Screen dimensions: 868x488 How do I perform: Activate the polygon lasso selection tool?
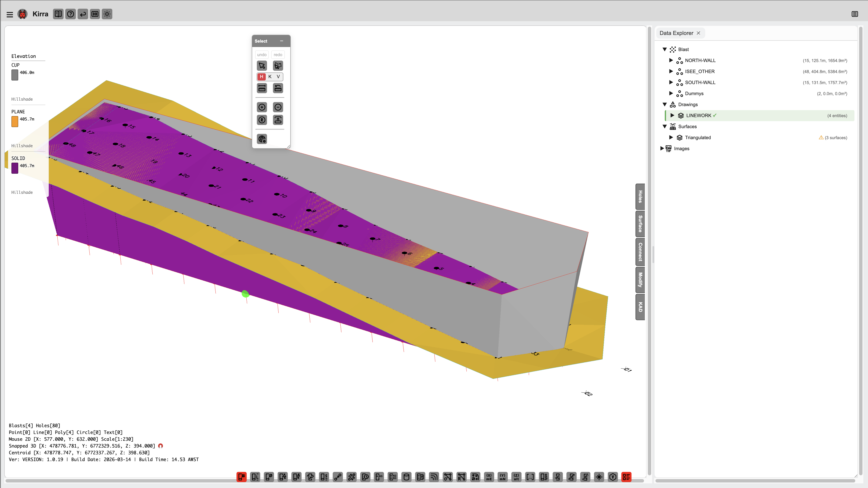click(x=278, y=66)
